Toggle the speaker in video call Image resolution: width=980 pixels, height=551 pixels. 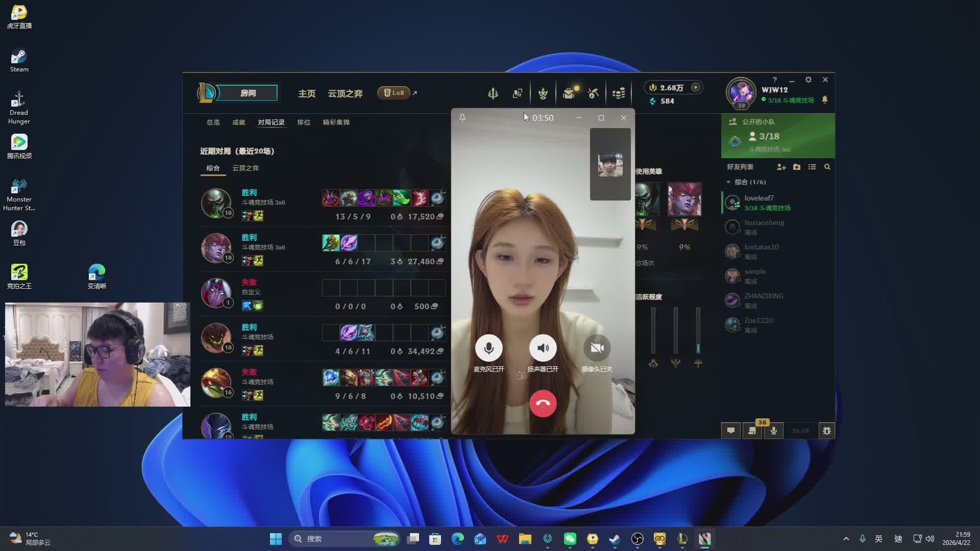(543, 348)
